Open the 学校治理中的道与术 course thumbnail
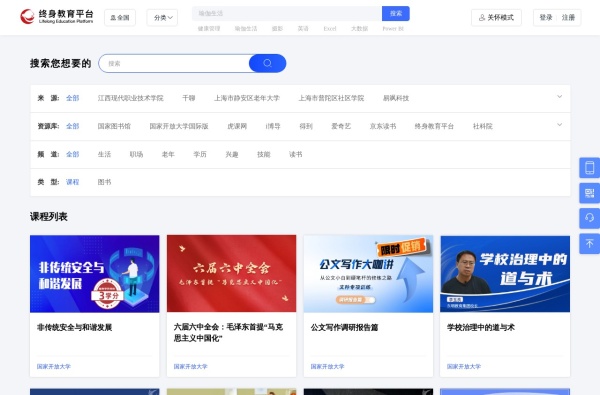600x395 pixels. [505, 274]
